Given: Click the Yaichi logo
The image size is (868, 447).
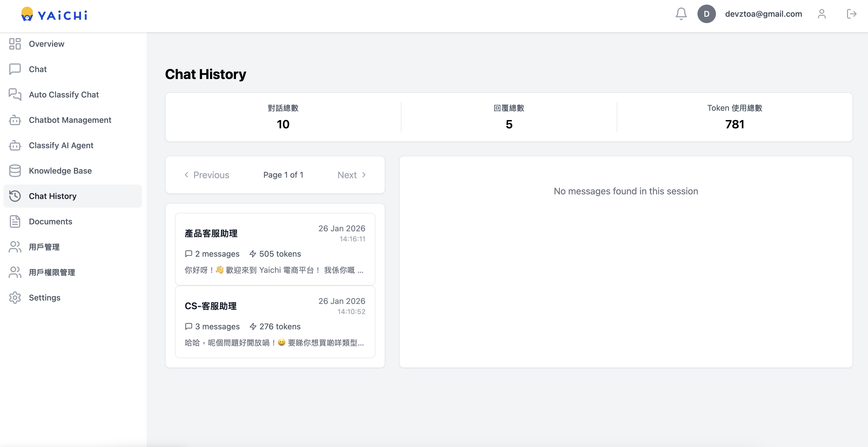Looking at the screenshot, I should pos(54,14).
